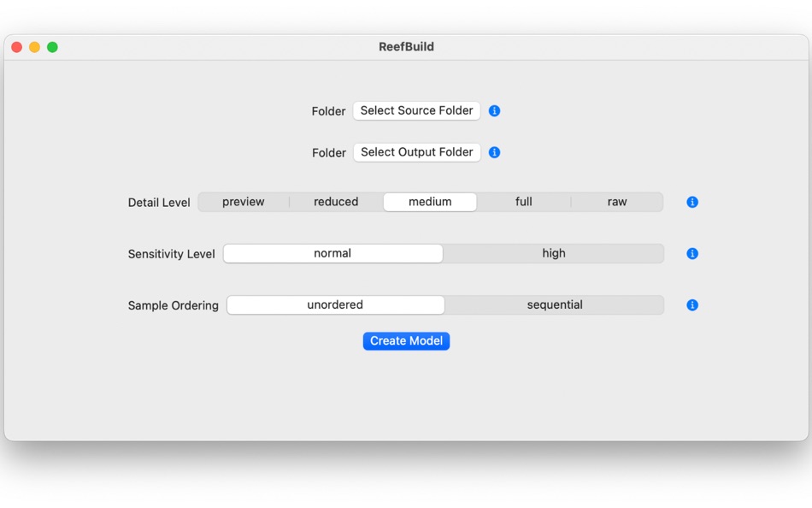Click the normal sensitivity option

click(x=332, y=253)
